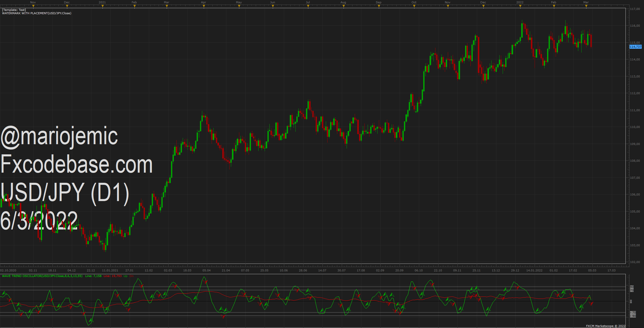The image size is (644, 328).
Task: Click the 02.10.2020 date axis label
Action: [x=8, y=270]
